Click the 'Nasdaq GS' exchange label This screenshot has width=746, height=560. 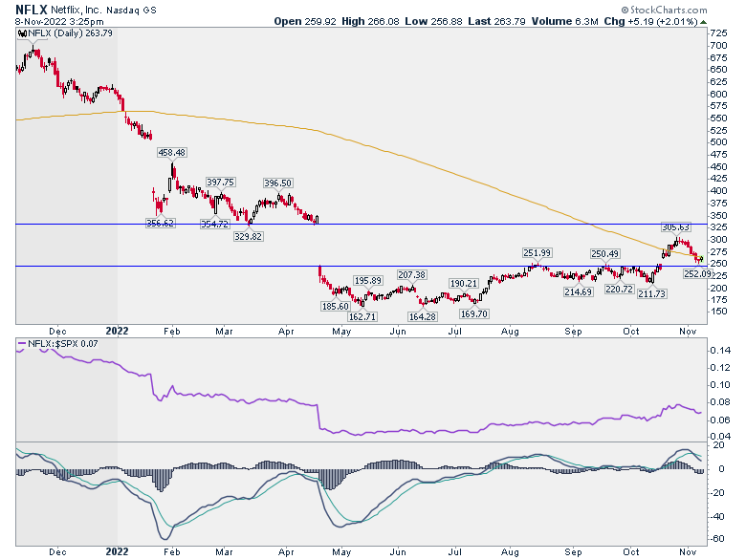[131, 10]
